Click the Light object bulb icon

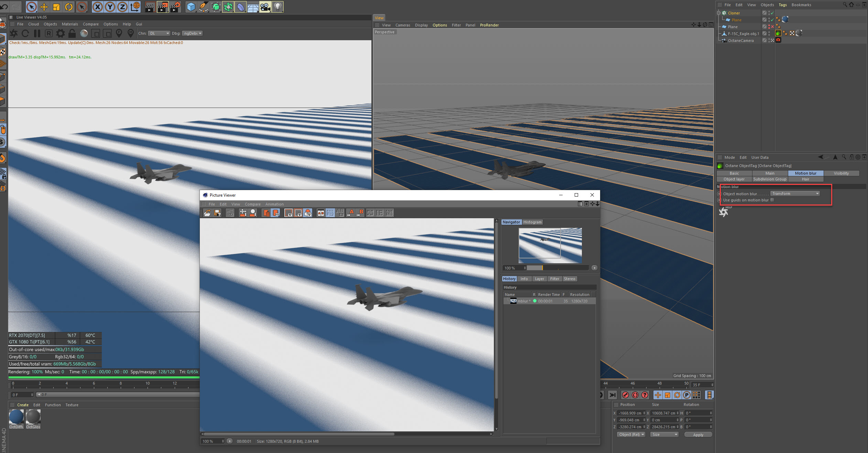[x=278, y=7]
